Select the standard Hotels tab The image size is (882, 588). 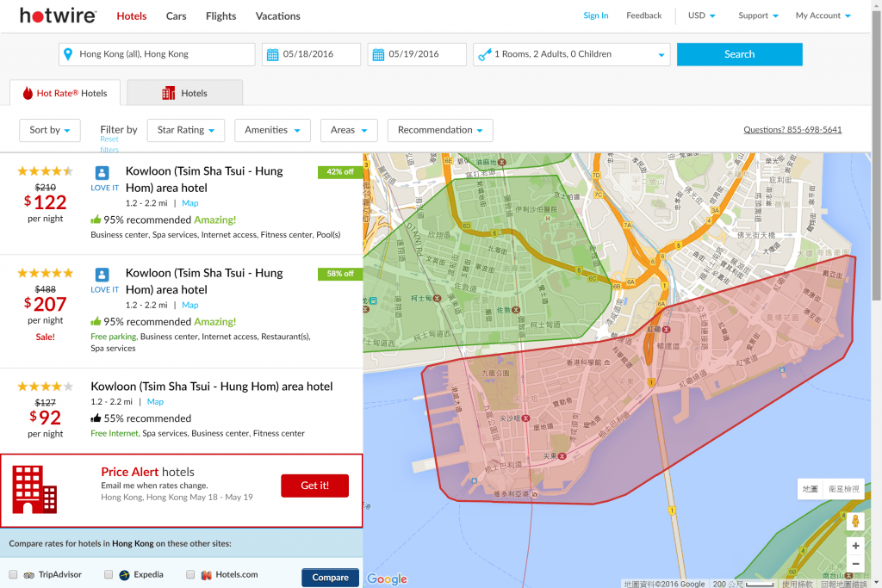click(x=185, y=93)
